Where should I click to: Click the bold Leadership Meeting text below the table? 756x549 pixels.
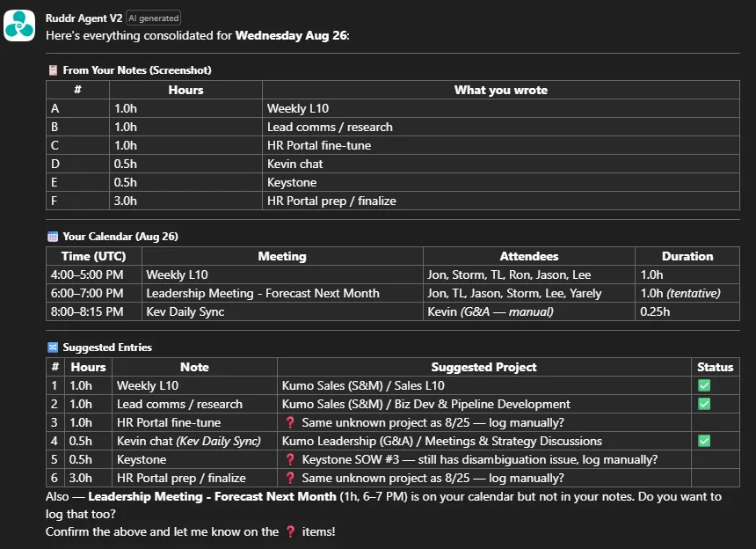click(212, 496)
